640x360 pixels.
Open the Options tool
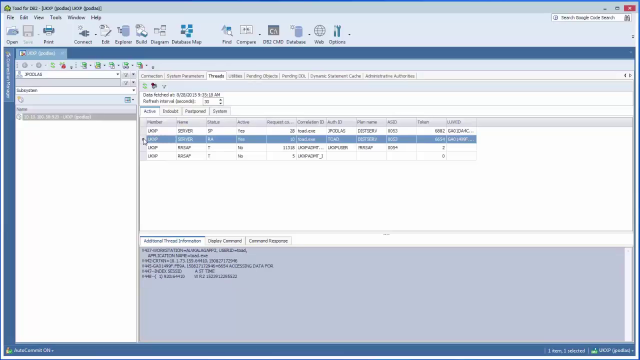337,34
